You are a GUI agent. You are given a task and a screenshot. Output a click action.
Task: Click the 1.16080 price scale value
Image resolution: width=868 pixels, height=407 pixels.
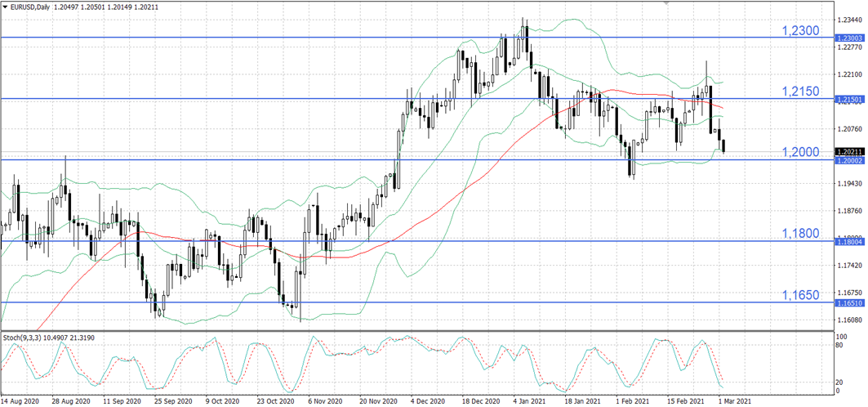pyautogui.click(x=851, y=320)
